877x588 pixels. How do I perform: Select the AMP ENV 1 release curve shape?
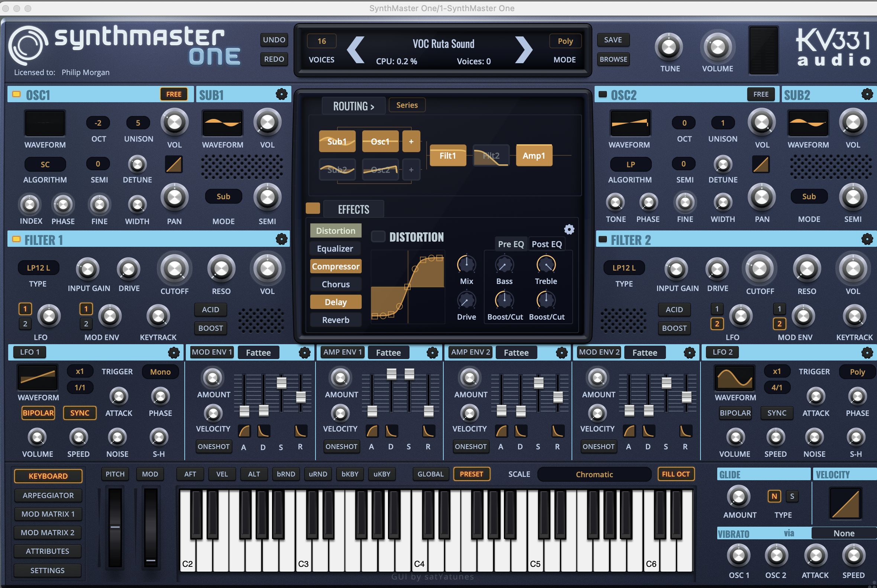tap(428, 431)
